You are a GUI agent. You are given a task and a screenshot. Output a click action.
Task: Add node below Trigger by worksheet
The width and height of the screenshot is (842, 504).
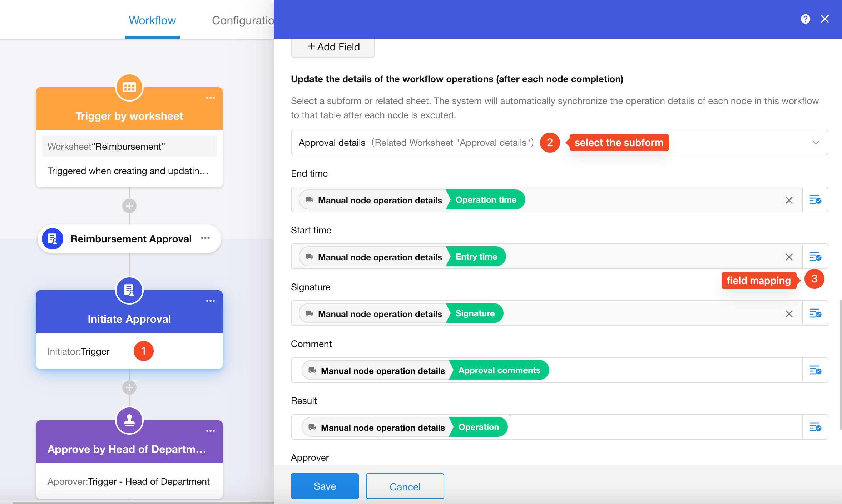(129, 206)
